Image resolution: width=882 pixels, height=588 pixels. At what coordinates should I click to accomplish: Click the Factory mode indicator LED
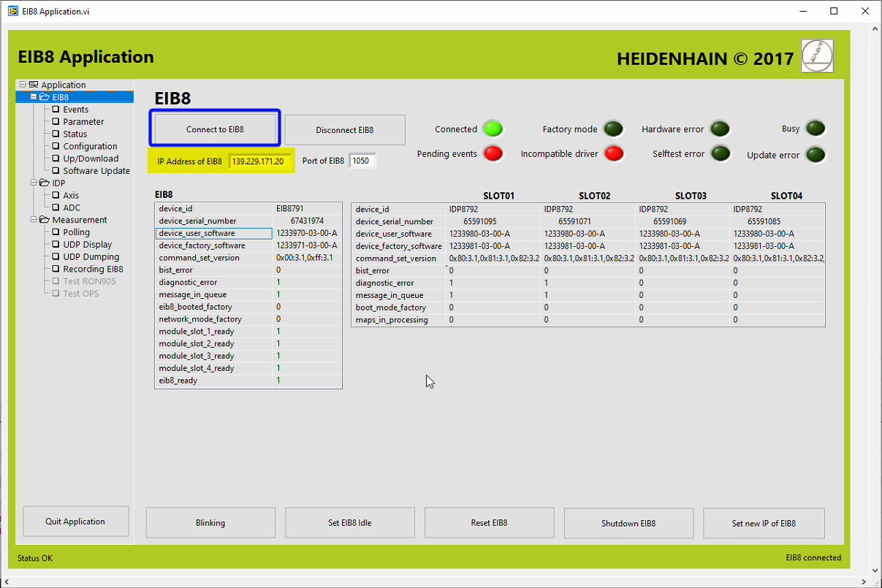click(613, 129)
